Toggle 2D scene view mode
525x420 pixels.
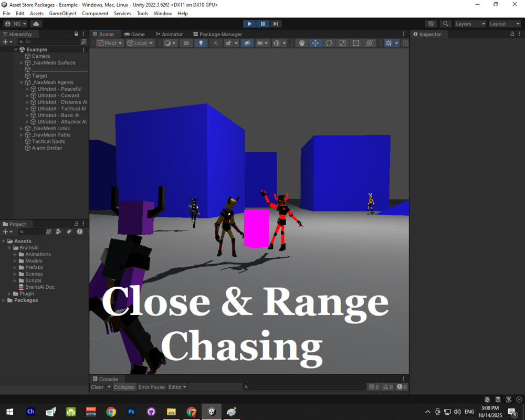(x=186, y=43)
